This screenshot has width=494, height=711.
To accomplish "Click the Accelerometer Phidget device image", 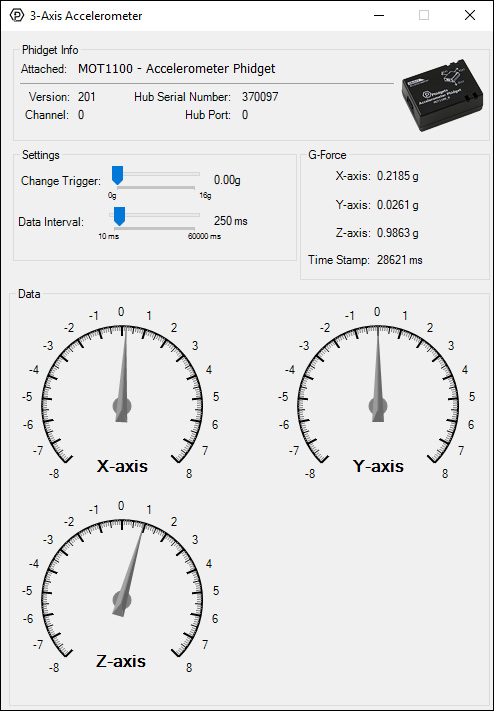I will [440, 95].
